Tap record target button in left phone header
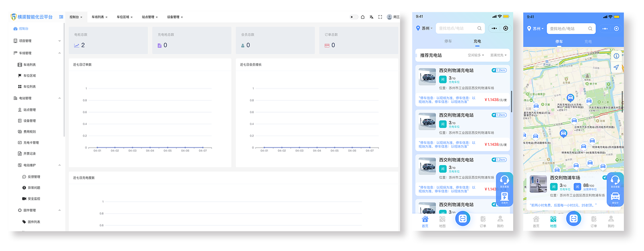 coord(506,28)
